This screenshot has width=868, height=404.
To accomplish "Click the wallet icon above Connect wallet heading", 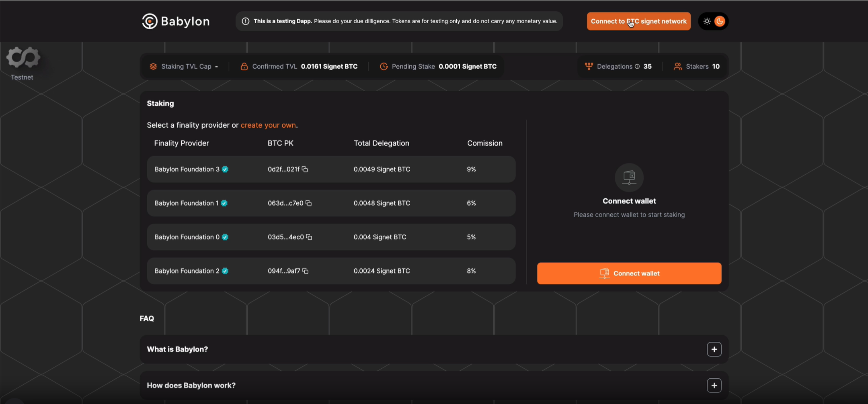I will tap(629, 177).
